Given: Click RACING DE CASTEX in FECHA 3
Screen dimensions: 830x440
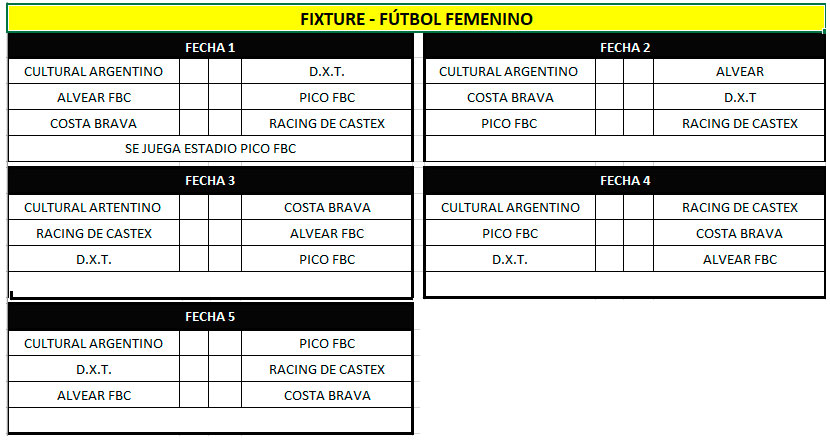Looking at the screenshot, I should pos(93,233).
